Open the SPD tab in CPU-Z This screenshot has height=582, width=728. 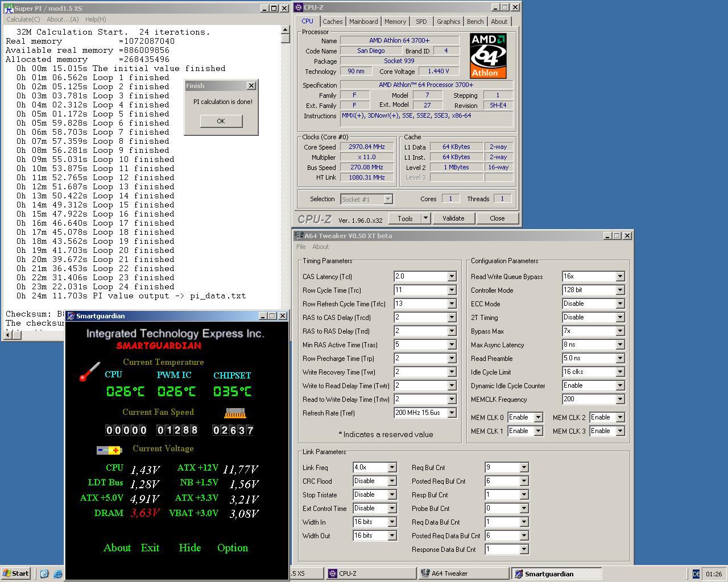(421, 22)
